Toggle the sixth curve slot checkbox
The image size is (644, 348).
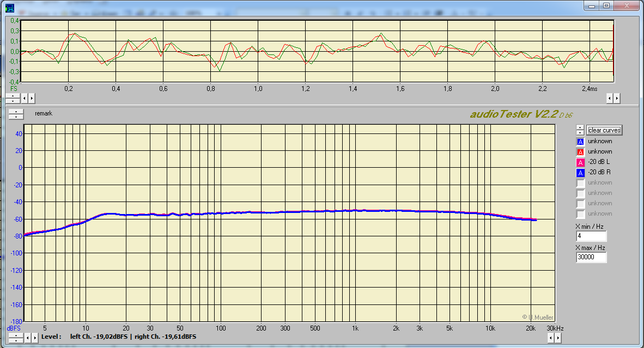pyautogui.click(x=580, y=193)
